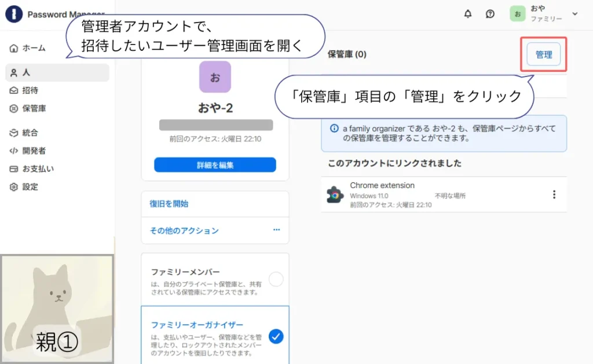Open the help question mark menu
The height and width of the screenshot is (364, 593).
click(490, 14)
